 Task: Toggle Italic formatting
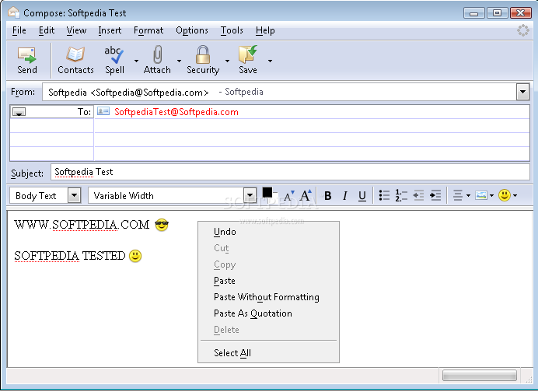(345, 196)
